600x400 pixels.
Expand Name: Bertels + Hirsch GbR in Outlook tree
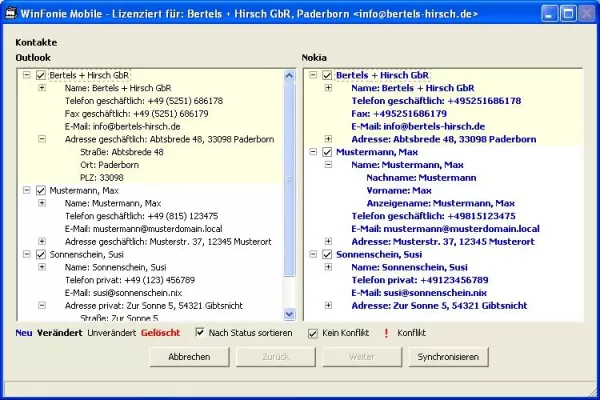tap(42, 88)
